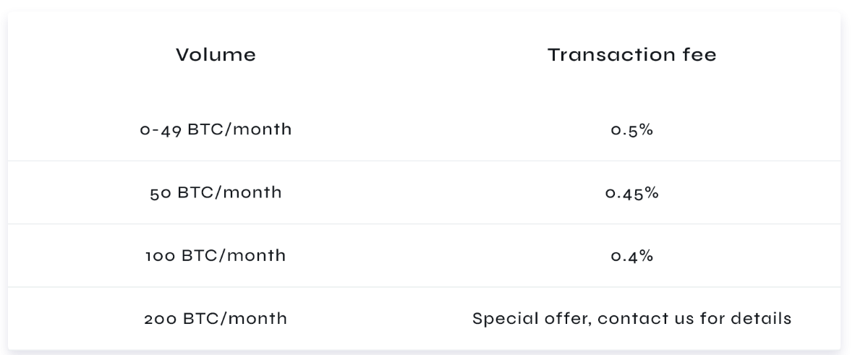Click the number '200' in the last row

coord(160,318)
